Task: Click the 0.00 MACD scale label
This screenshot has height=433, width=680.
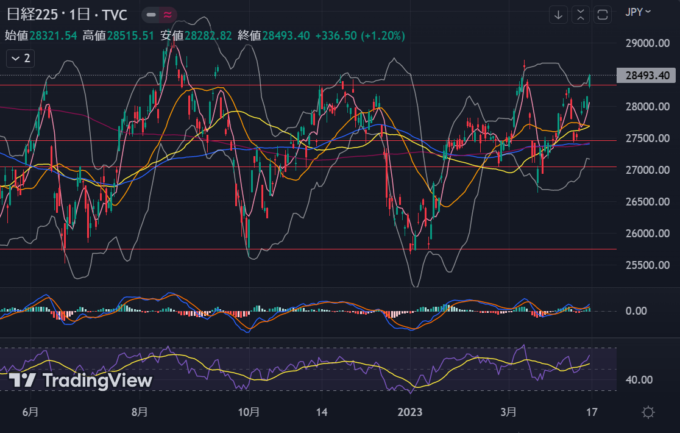Action: (638, 311)
